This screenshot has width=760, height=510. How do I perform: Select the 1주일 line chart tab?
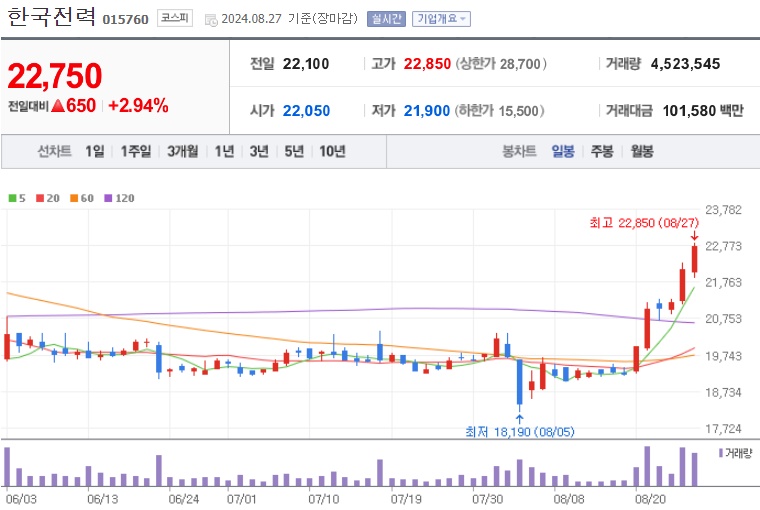(x=136, y=151)
